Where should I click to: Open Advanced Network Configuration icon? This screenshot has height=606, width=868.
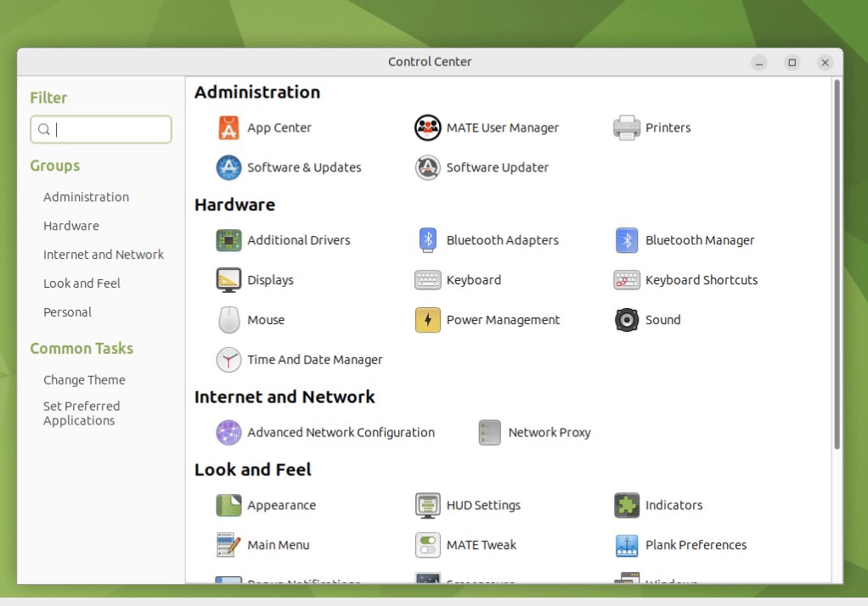(x=228, y=432)
